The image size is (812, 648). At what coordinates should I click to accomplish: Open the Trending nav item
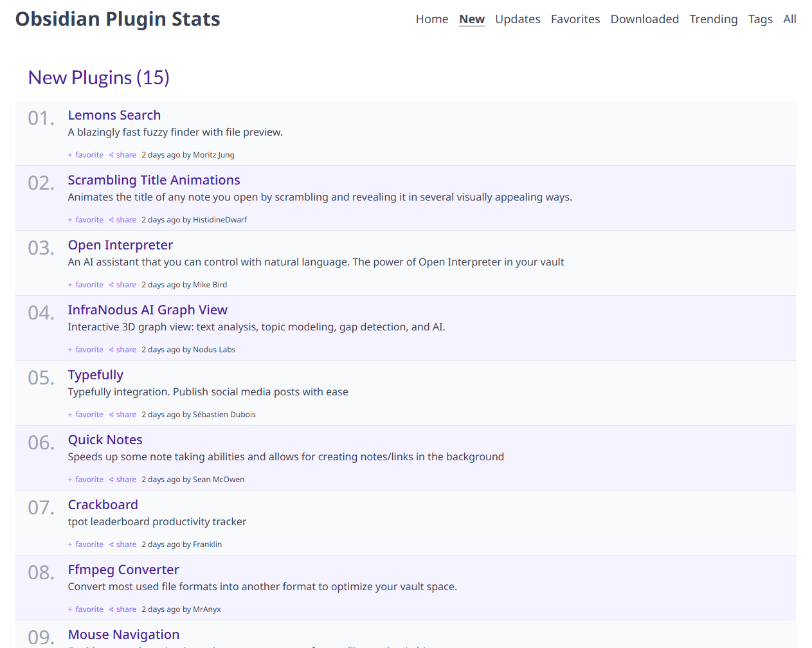click(714, 19)
